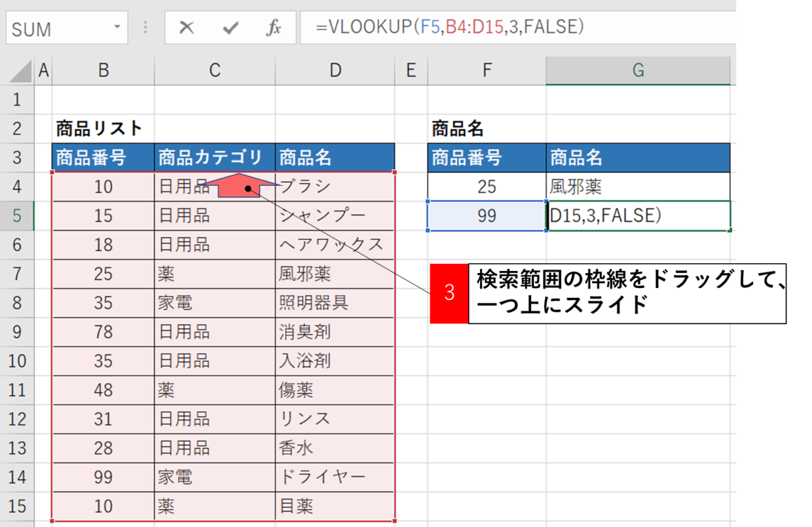
Task: Select cell C7 containing 薬
Action: click(215, 274)
